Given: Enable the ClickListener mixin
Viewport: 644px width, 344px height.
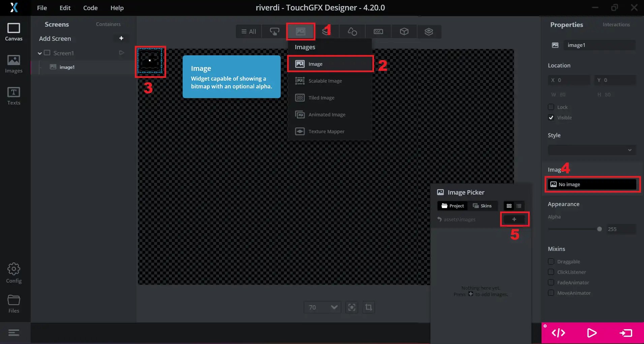Looking at the screenshot, I should (x=551, y=272).
